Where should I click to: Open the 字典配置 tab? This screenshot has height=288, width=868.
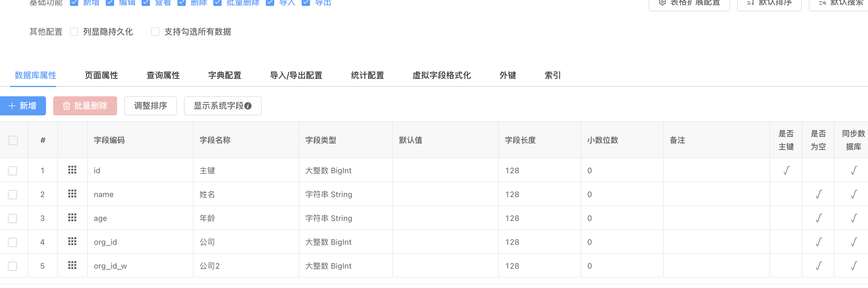[224, 75]
